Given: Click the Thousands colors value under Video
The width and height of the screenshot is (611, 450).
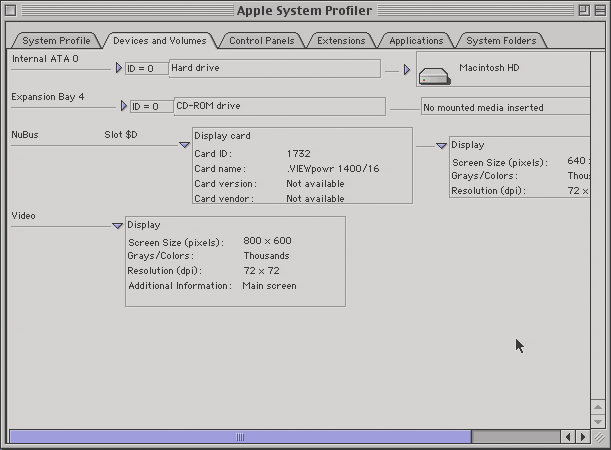Looking at the screenshot, I should click(x=267, y=256).
